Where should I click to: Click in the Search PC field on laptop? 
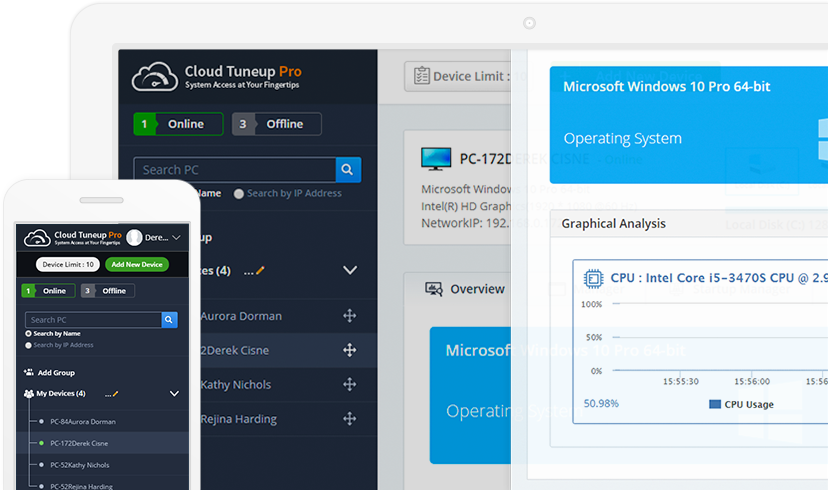pos(235,169)
